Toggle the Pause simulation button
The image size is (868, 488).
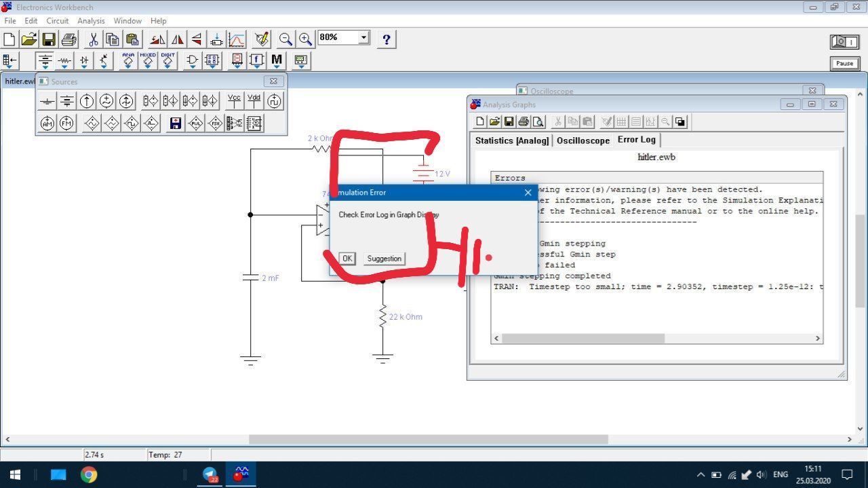(845, 64)
